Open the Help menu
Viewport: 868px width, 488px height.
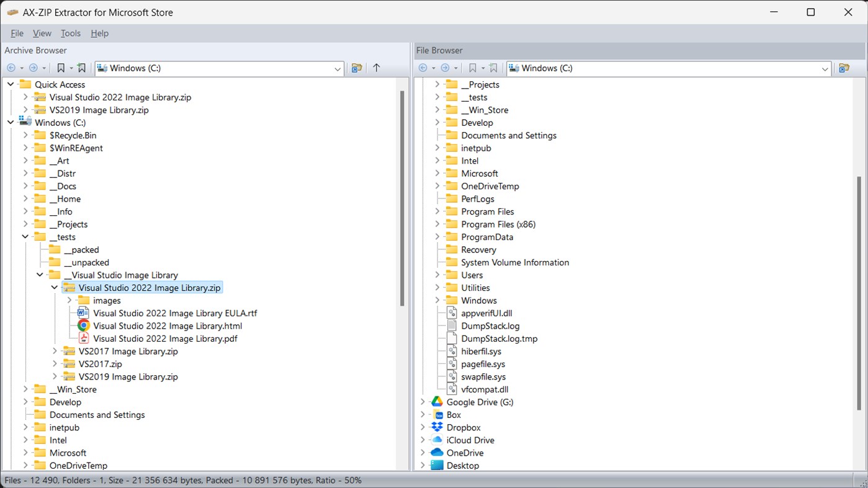coord(99,33)
